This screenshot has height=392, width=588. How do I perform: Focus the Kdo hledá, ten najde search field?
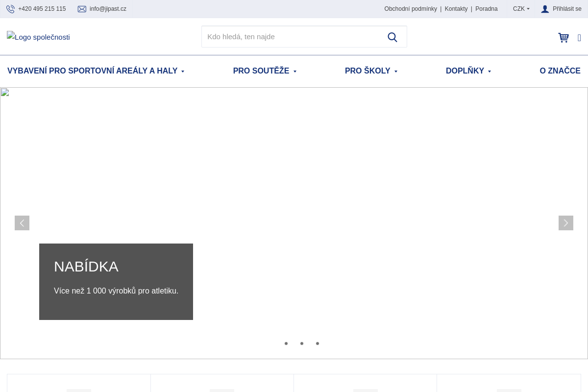[x=292, y=37]
